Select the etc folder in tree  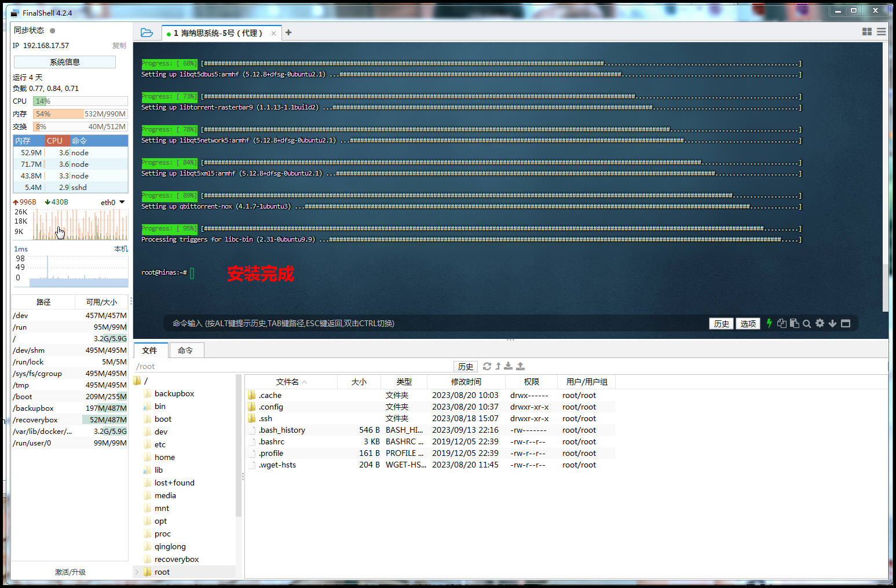(160, 444)
